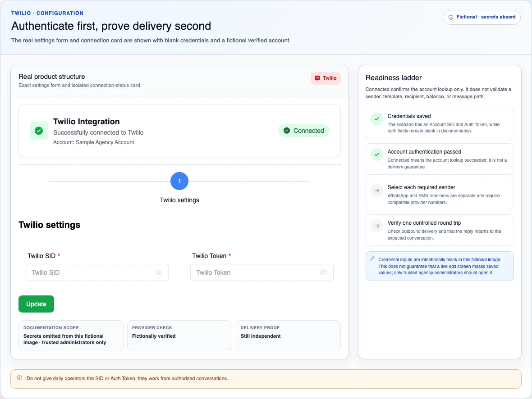Viewport: 532px width, 399px height.
Task: Open the Credentials saved ladder card
Action: point(440,123)
